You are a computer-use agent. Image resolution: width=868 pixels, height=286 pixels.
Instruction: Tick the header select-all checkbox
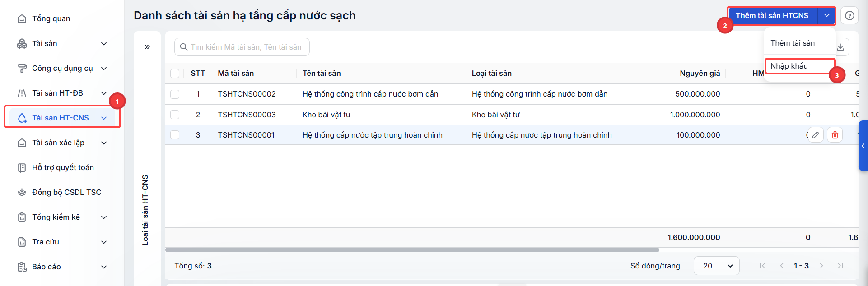[175, 74]
